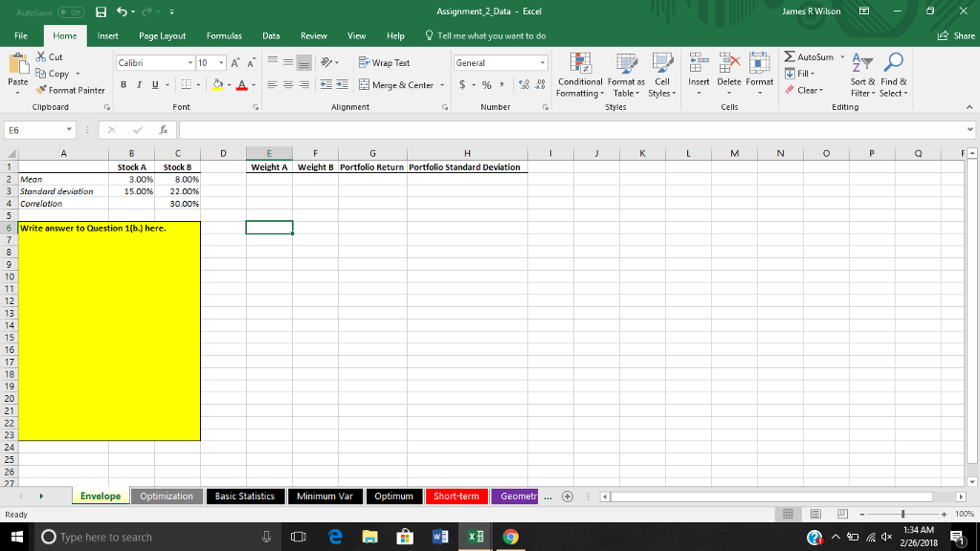980x551 pixels.
Task: Toggle Wrap Text
Action: (384, 62)
